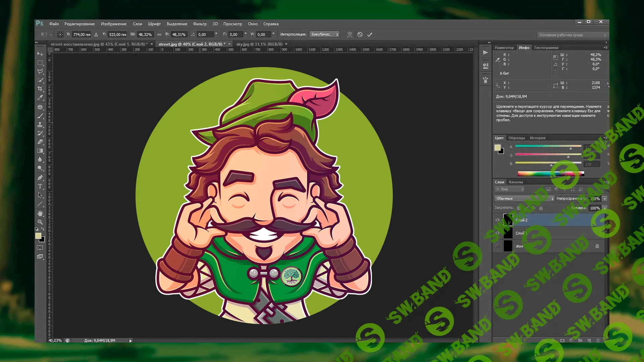
Task: Cancel the transform with circle-slash icon
Action: (x=360, y=35)
